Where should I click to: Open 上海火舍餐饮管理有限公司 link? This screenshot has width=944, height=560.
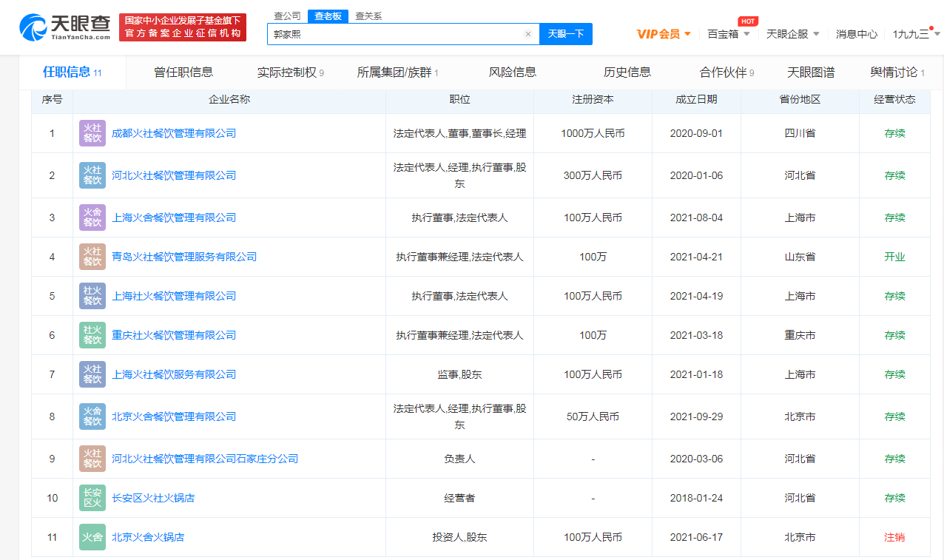pyautogui.click(x=174, y=217)
